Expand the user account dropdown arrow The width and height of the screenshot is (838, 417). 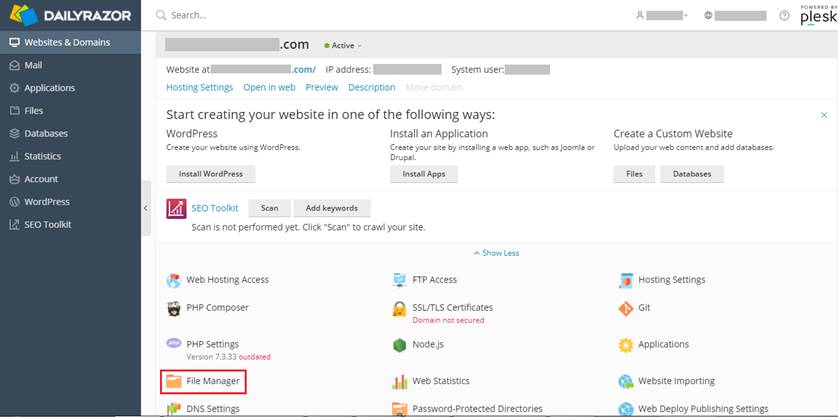(686, 16)
